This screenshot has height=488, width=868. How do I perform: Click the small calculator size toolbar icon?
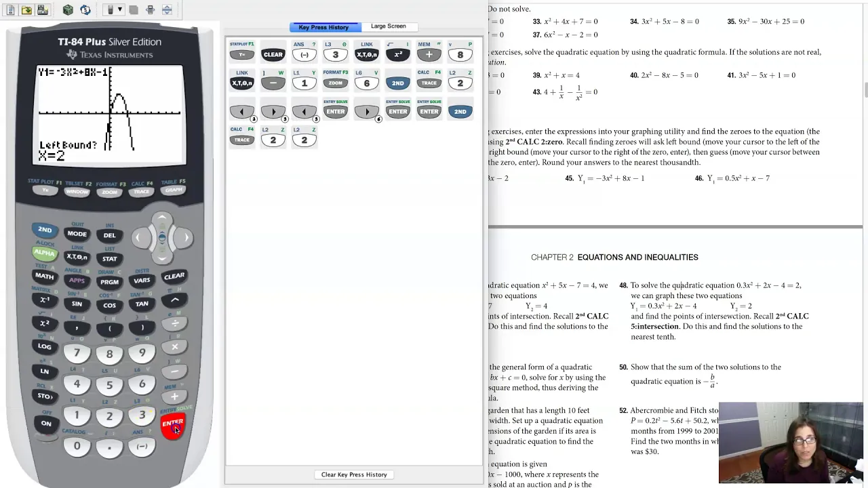pyautogui.click(x=150, y=9)
